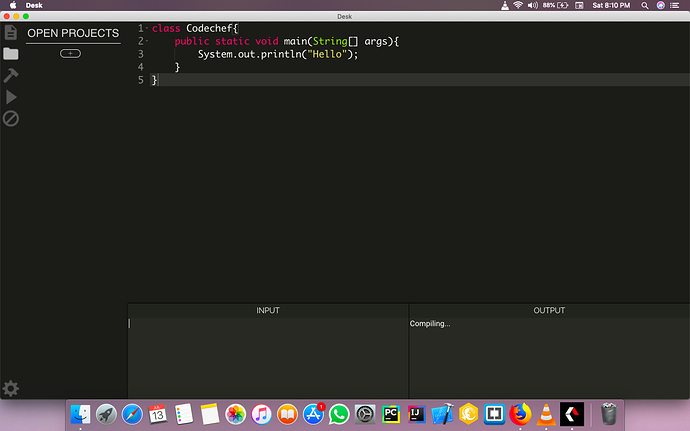The image size is (690, 431).
Task: Open Reminders from the dock
Action: (x=184, y=414)
